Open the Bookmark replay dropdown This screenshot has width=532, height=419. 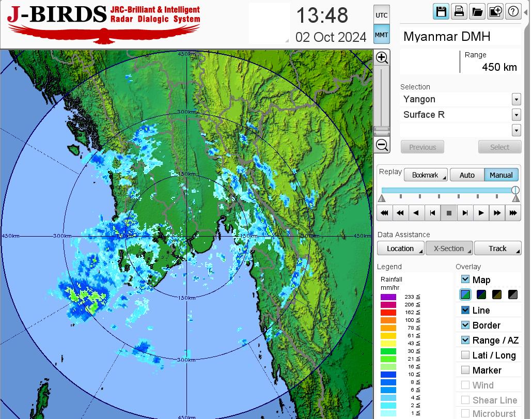[425, 175]
